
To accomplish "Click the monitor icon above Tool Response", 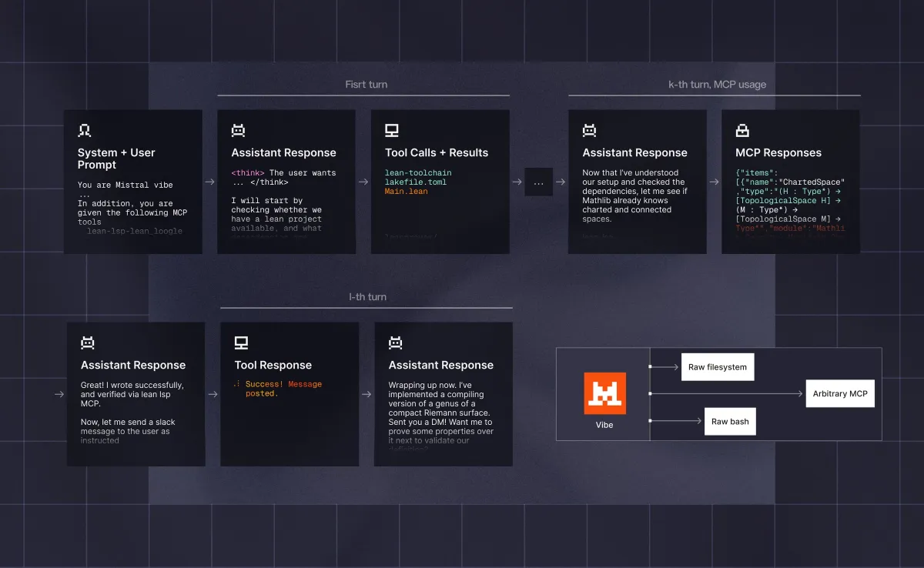I will pos(242,343).
